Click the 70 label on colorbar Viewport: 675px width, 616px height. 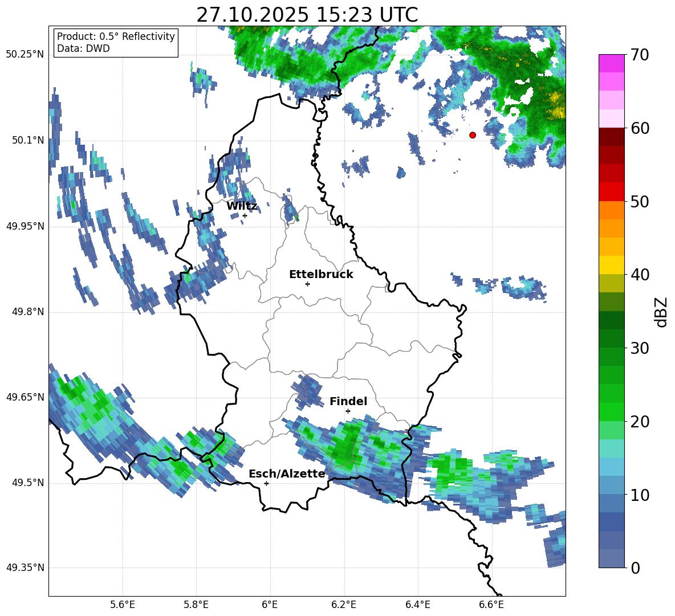tap(640, 55)
